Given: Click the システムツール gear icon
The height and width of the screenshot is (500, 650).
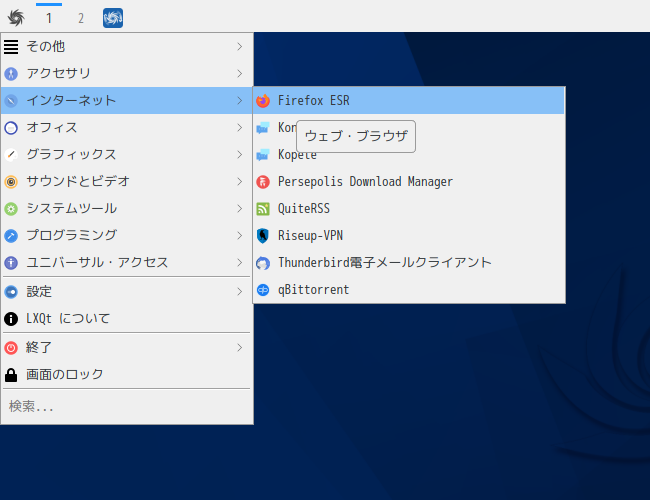Looking at the screenshot, I should coord(11,209).
